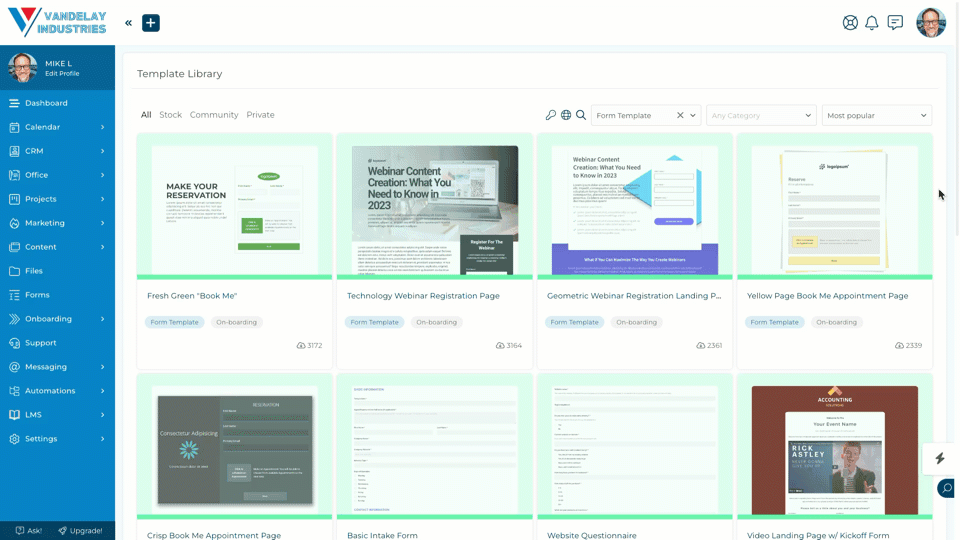Open the chat messages icon in header

(895, 23)
